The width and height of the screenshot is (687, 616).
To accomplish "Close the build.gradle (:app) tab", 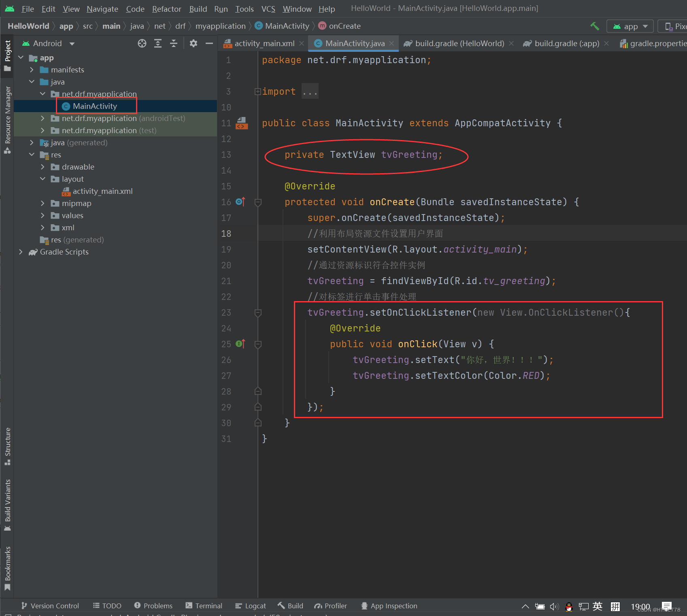I will (606, 43).
